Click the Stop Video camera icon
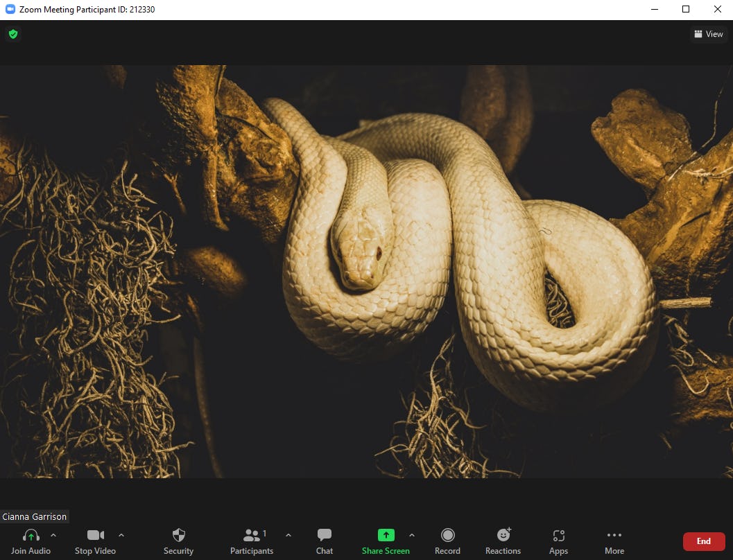 point(95,535)
